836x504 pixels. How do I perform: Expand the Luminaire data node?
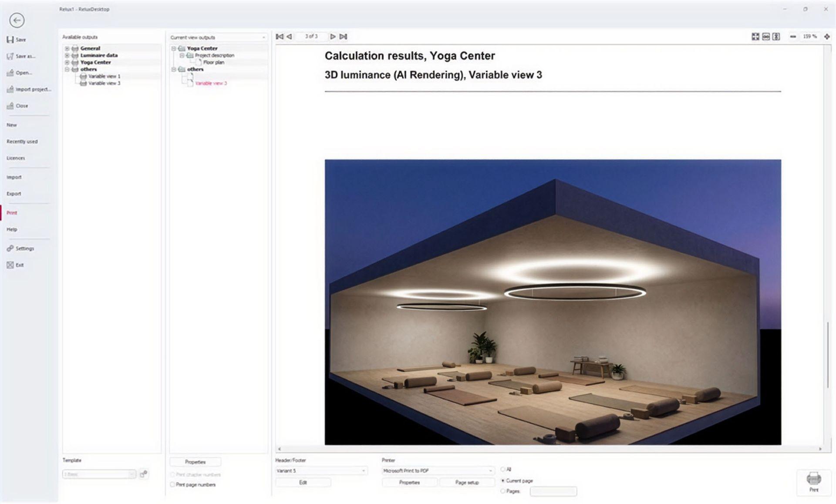tap(67, 55)
